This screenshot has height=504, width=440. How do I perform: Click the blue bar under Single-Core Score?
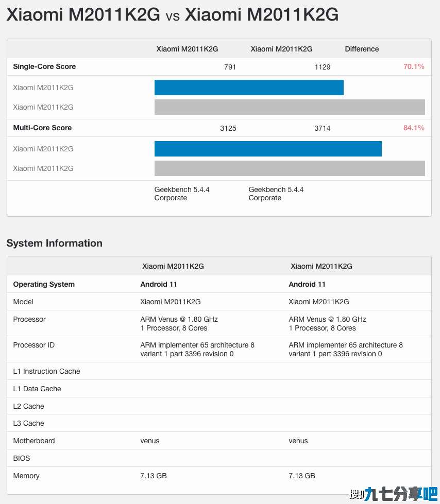(249, 88)
